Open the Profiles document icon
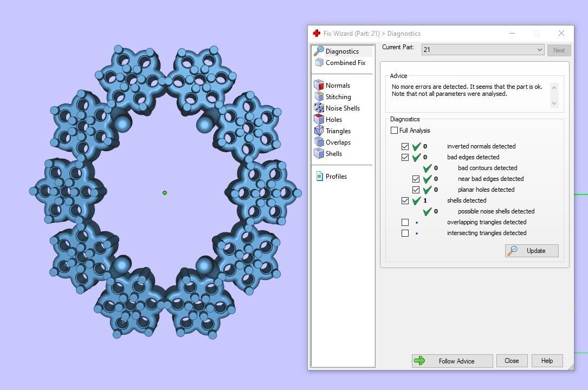Viewport: 588px width, 390px height. 320,176
